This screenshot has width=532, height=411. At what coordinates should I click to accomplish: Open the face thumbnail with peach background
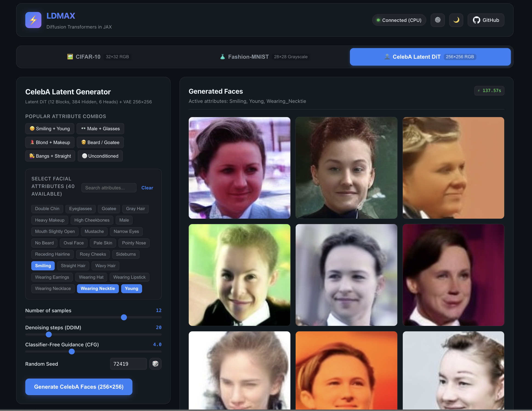(453, 168)
